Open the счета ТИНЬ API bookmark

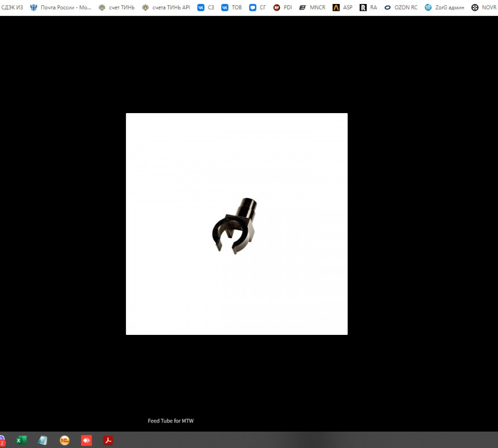[166, 7]
